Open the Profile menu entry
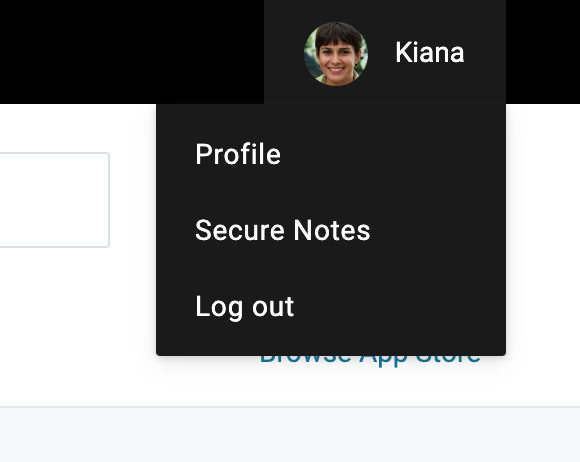Viewport: 580px width, 462px height. point(238,154)
